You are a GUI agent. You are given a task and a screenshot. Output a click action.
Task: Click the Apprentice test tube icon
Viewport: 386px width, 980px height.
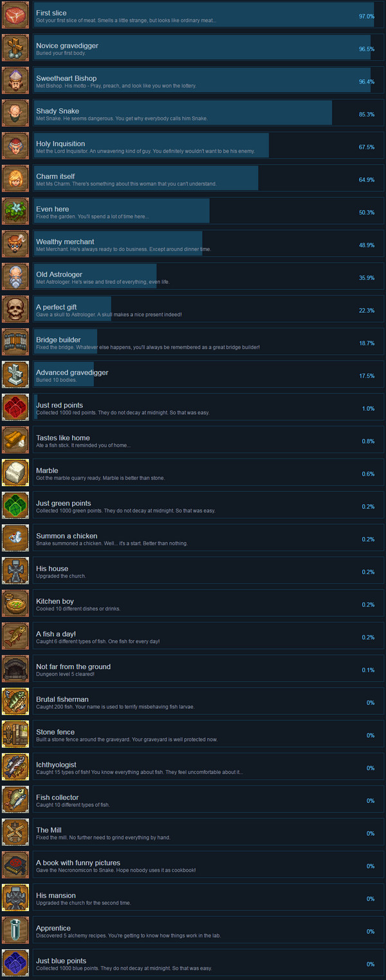pos(15,930)
